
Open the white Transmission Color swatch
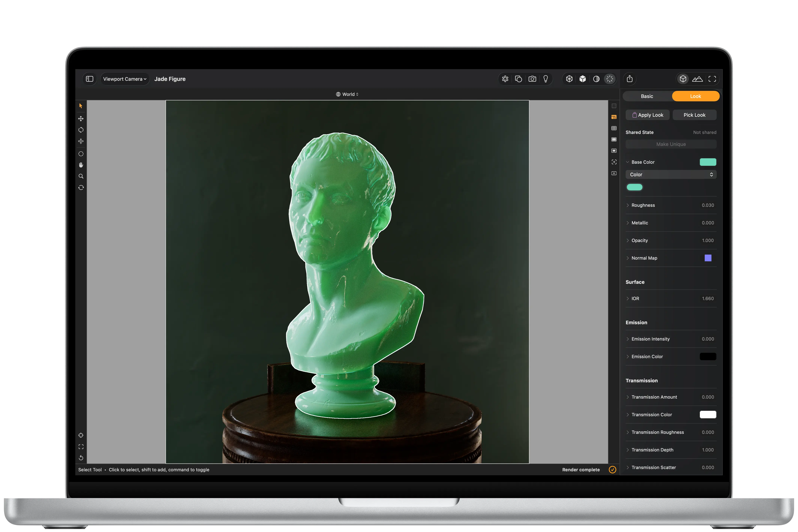click(708, 415)
